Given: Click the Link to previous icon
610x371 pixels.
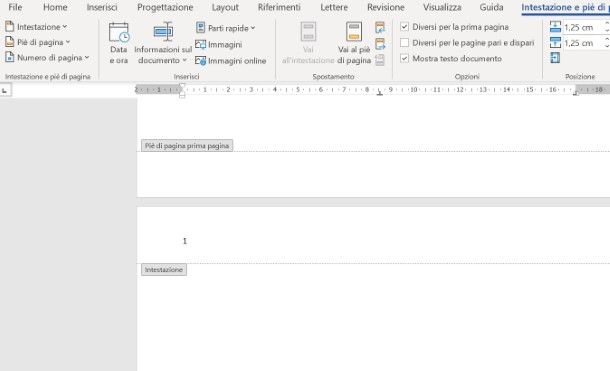Looking at the screenshot, I should 380,60.
